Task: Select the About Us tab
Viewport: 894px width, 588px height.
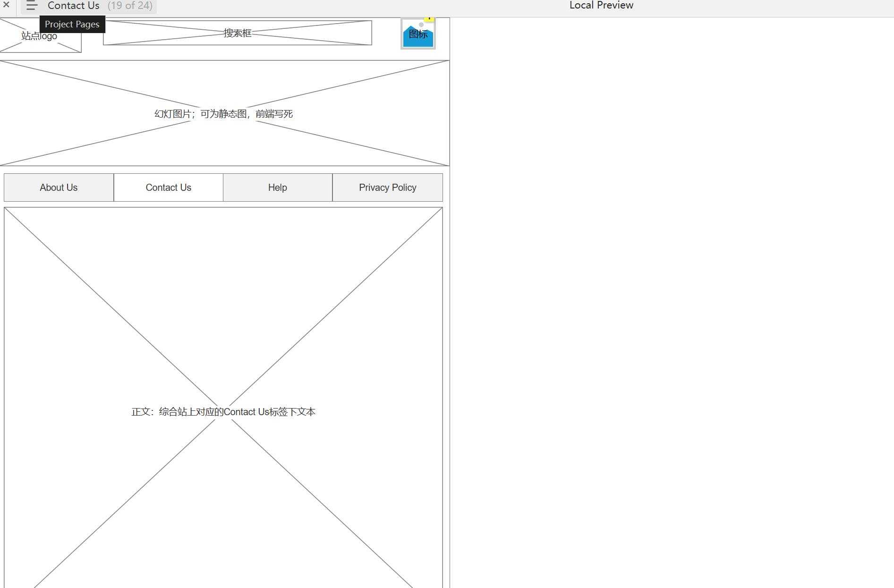Action: coord(59,187)
